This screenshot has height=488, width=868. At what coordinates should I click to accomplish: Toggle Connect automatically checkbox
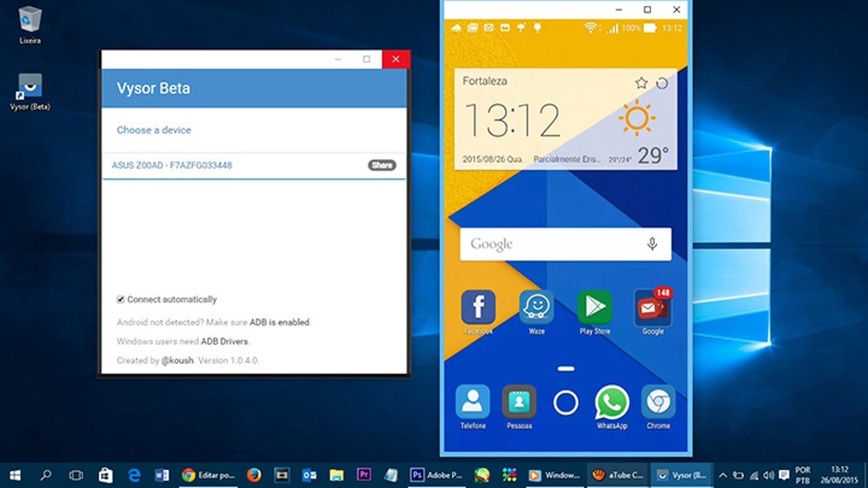(x=121, y=299)
